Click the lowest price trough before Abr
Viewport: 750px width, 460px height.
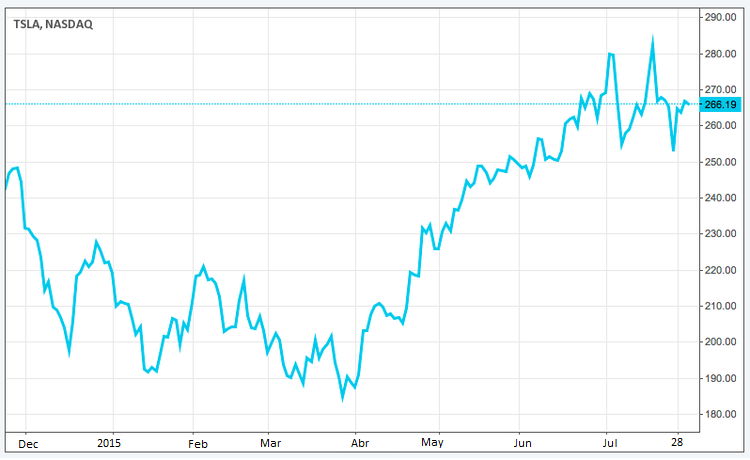343,399
